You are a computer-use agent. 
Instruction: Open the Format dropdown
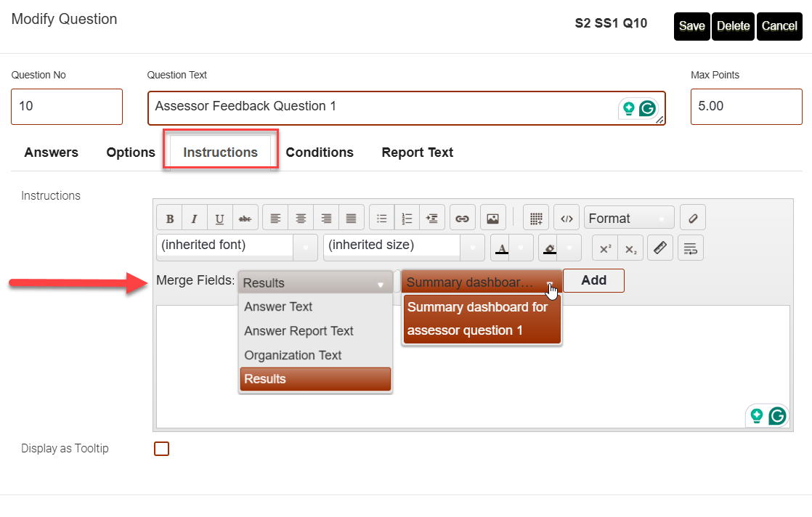tap(628, 219)
